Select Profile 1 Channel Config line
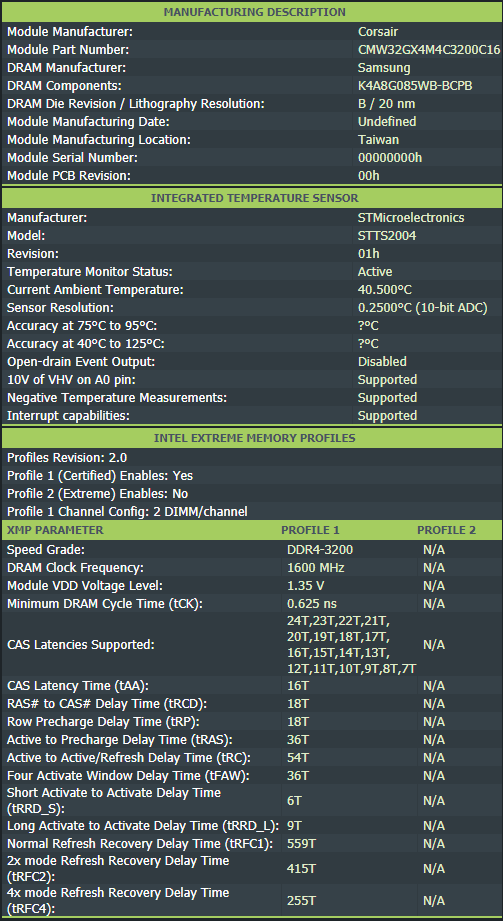 (127, 512)
